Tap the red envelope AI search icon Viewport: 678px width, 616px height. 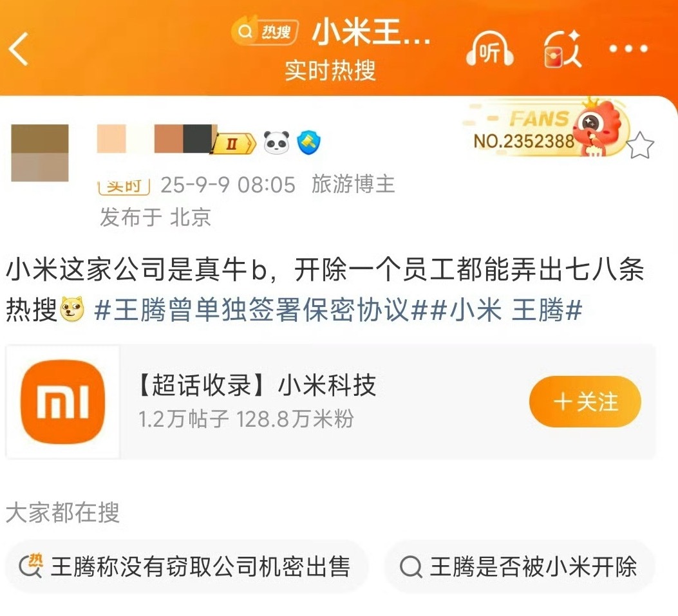click(x=562, y=50)
